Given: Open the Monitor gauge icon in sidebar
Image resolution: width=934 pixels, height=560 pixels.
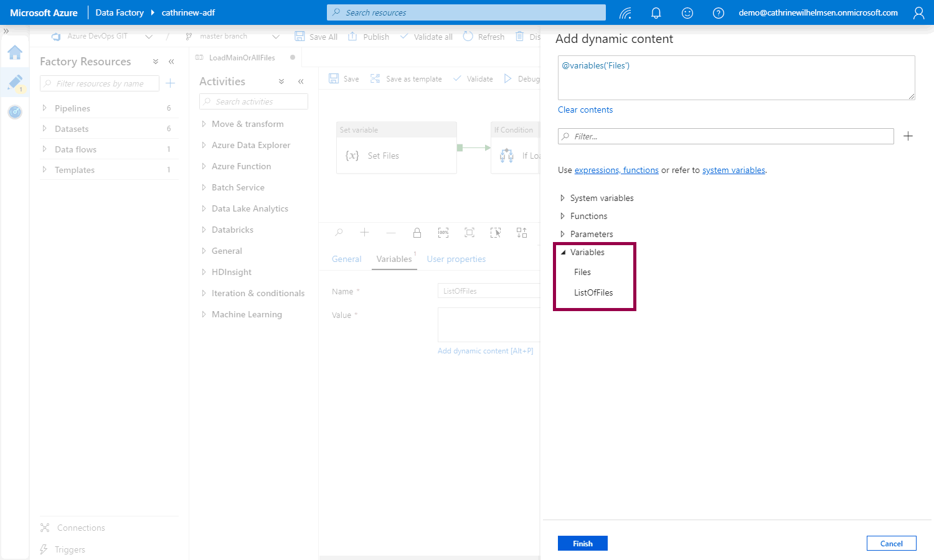Looking at the screenshot, I should tap(15, 112).
